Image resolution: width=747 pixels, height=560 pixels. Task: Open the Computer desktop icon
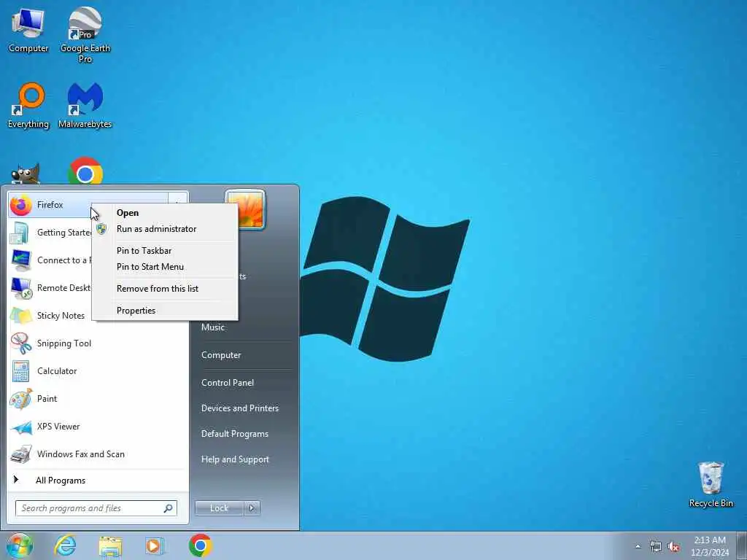coord(28,31)
